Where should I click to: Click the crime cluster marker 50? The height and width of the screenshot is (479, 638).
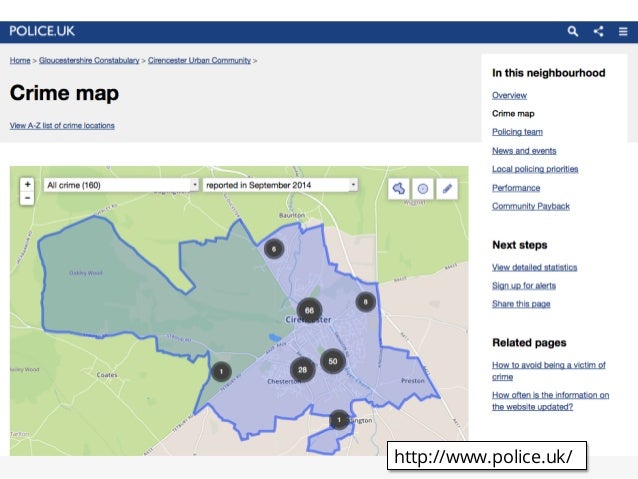point(333,361)
